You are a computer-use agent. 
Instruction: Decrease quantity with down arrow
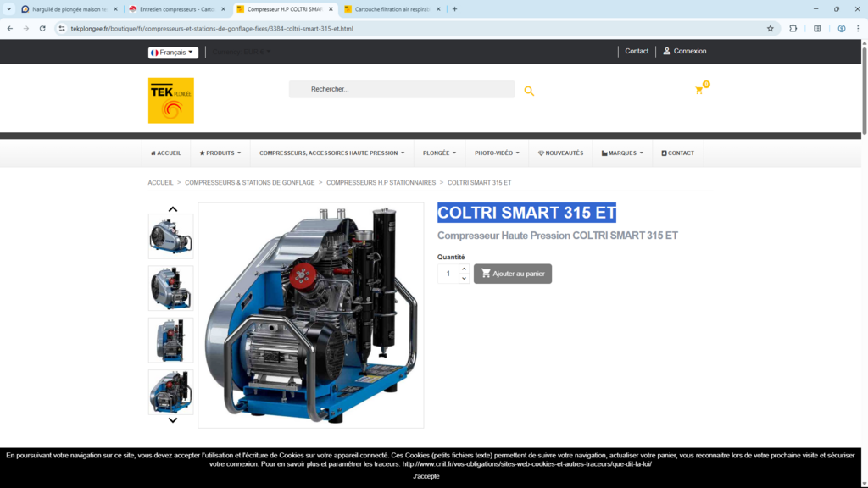pyautogui.click(x=464, y=278)
